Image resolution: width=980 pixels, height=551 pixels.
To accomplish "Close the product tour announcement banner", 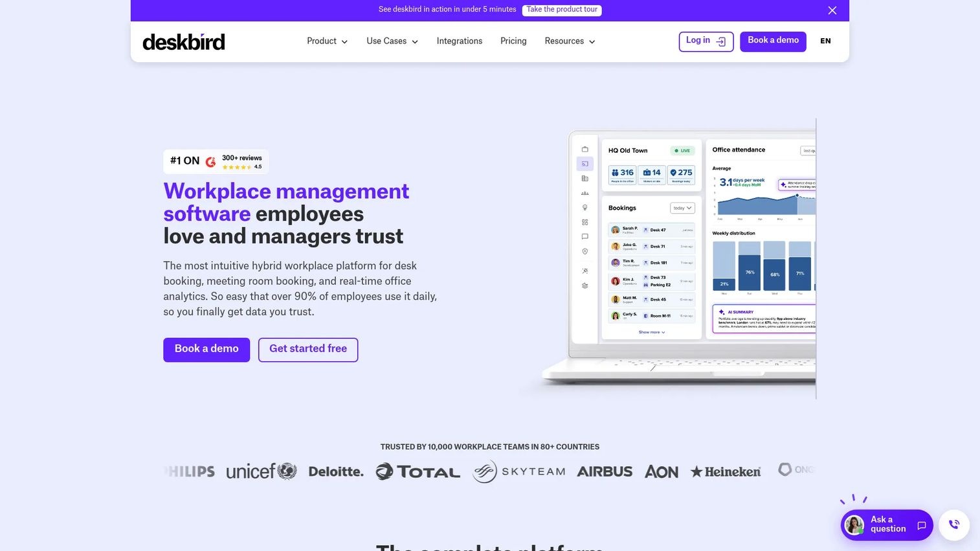I will pos(832,10).
